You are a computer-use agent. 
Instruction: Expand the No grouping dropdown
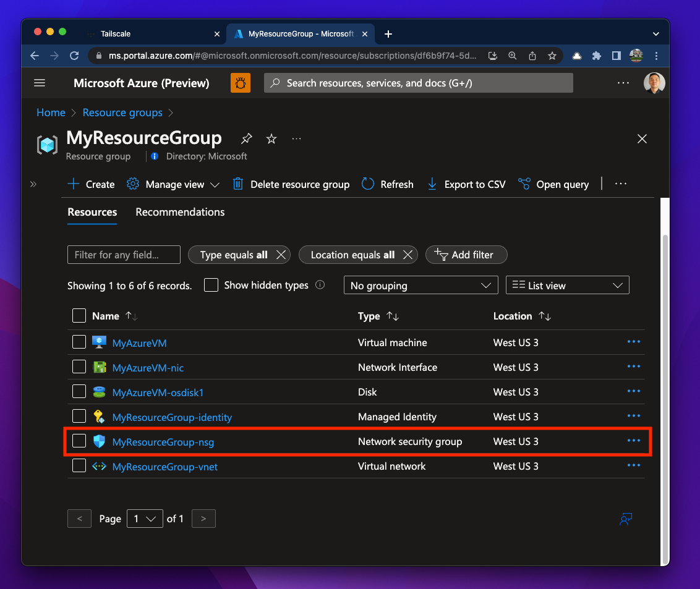pos(420,286)
